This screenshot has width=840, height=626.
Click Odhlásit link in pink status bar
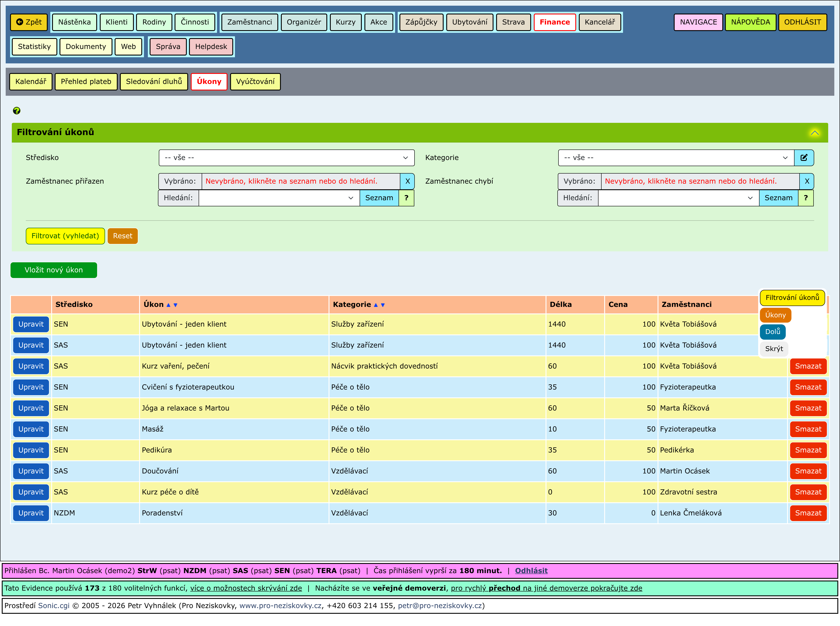point(531,571)
